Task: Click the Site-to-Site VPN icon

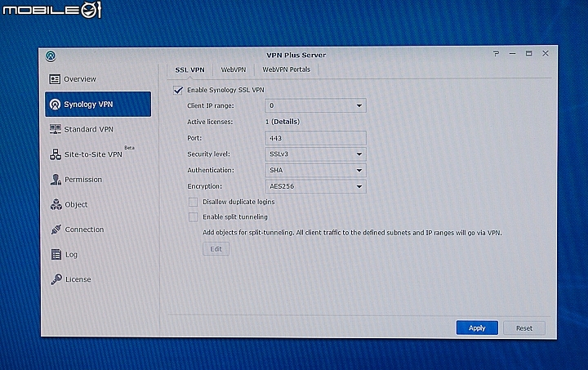Action: 56,154
